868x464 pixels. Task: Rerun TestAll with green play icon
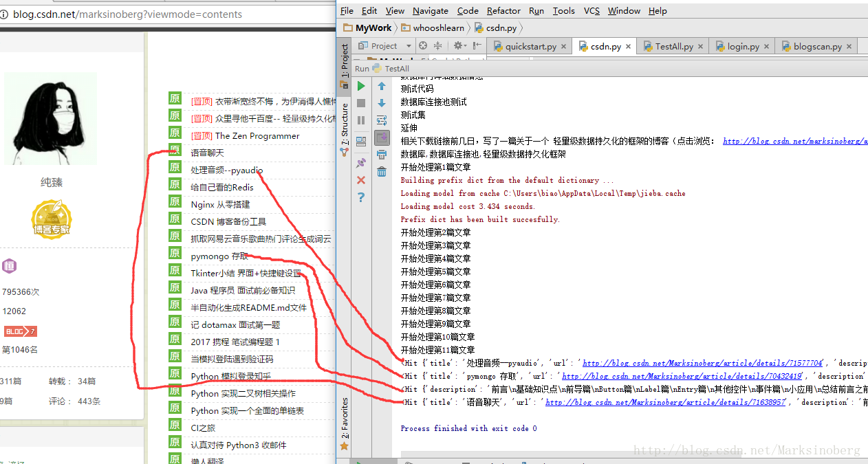coord(361,86)
